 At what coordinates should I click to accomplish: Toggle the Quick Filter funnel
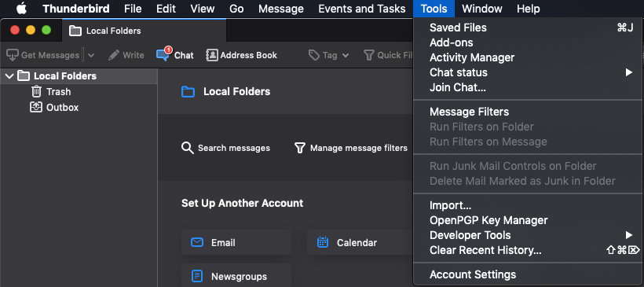click(369, 55)
